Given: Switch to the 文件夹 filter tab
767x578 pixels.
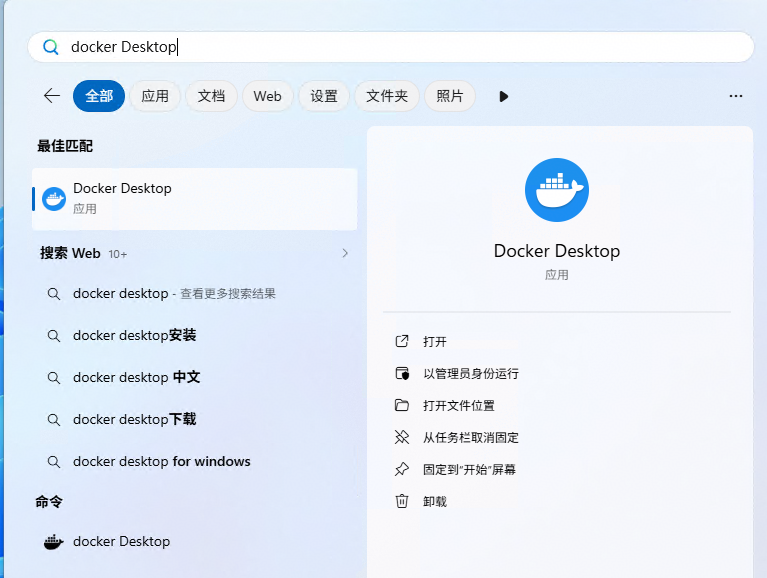Looking at the screenshot, I should pos(387,96).
